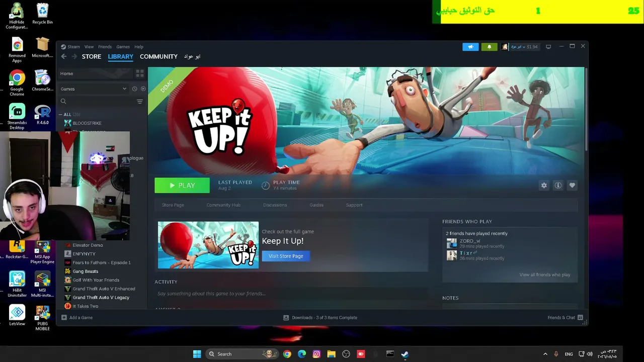Image resolution: width=644 pixels, height=362 pixels.
Task: Click the Big Picture mode monitor icon
Action: 548,47
